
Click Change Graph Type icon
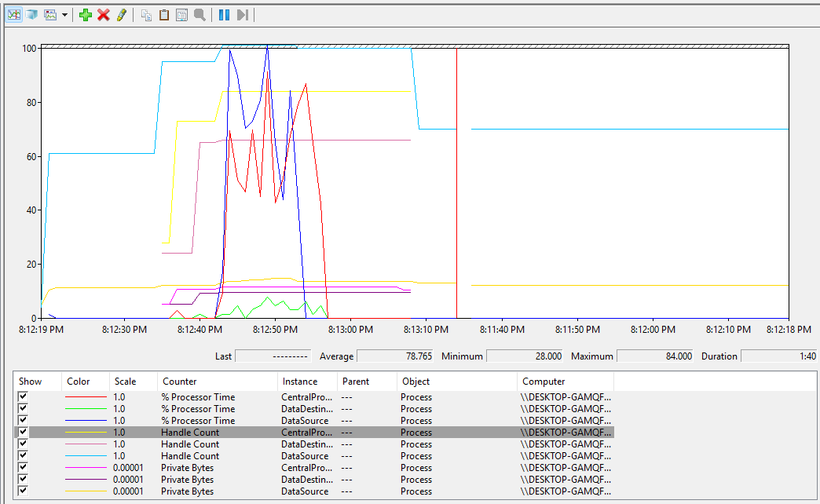pos(50,15)
